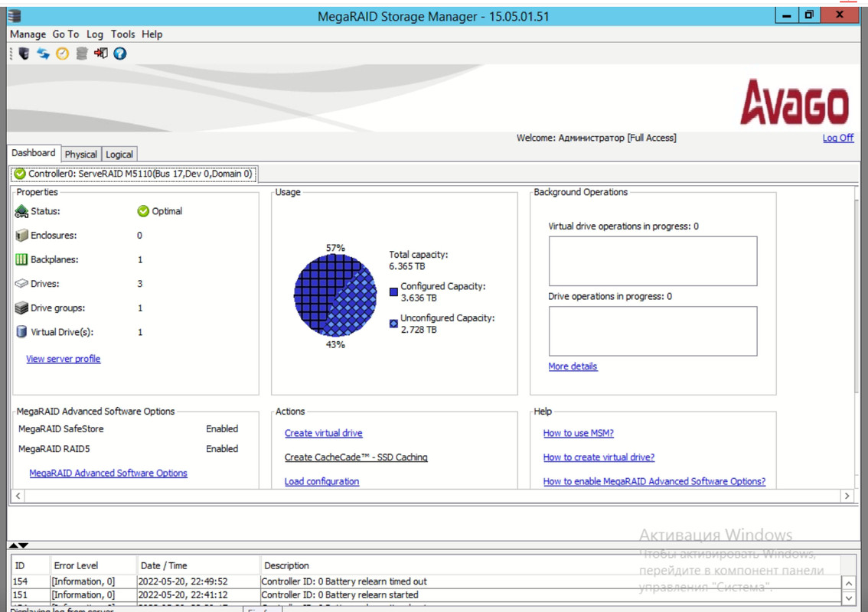This screenshot has height=612, width=868.
Task: Open View server profile link
Action: click(63, 359)
